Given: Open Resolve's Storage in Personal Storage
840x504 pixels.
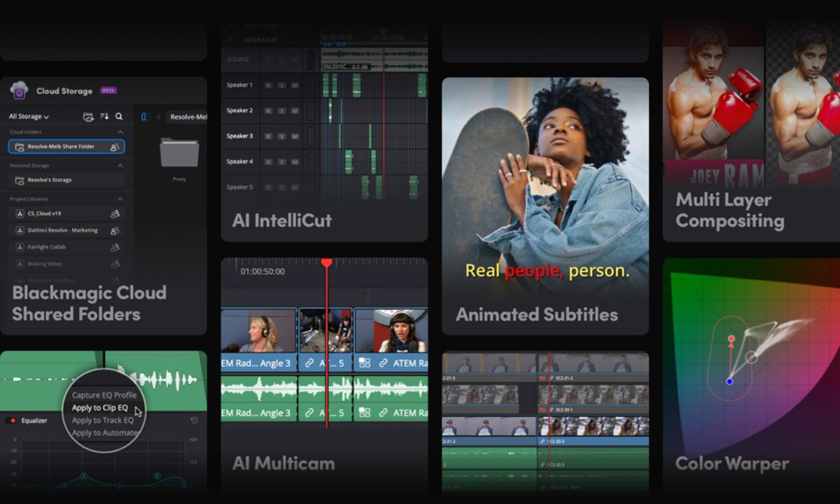Looking at the screenshot, I should click(x=49, y=180).
